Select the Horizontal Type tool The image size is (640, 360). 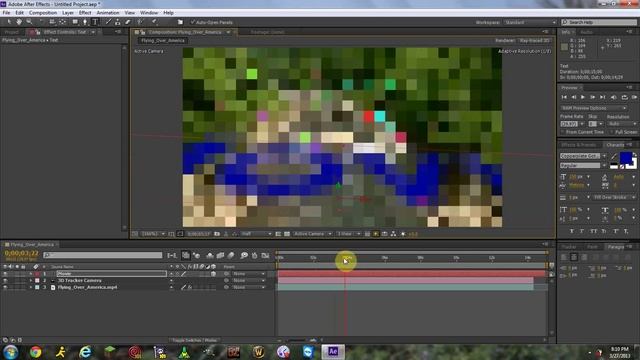95,22
